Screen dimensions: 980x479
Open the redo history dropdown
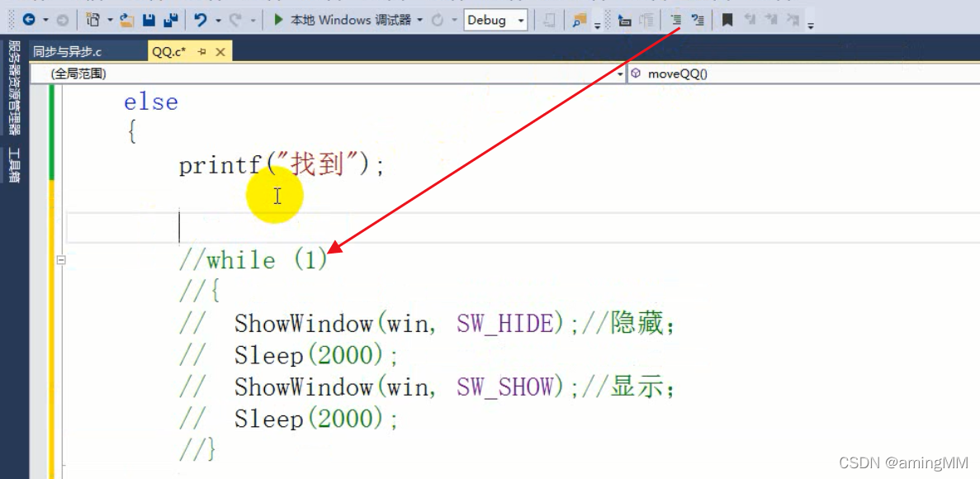pos(253,21)
